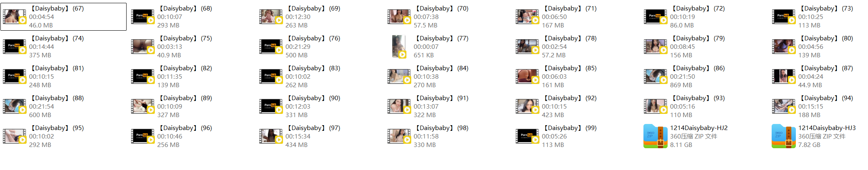Select the 1214Daisybaby-HJ3 ZIP archive icon
The width and height of the screenshot is (868, 170).
[784, 136]
